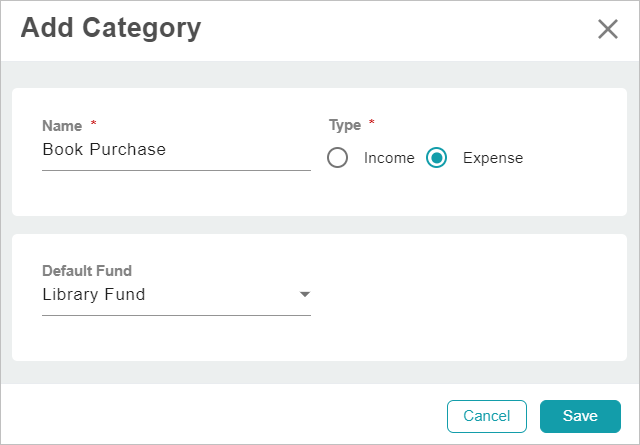Click the Default Fund field label
Viewport: 640px width, 445px height.
[87, 270]
